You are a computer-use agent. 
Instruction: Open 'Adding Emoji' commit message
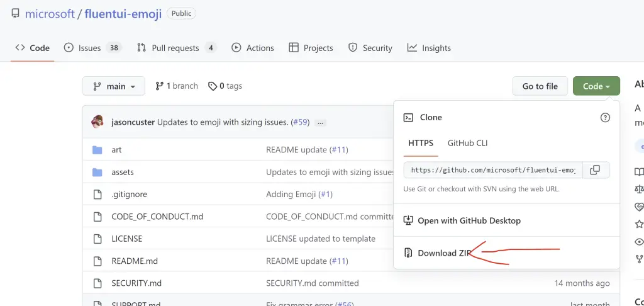[x=291, y=194]
